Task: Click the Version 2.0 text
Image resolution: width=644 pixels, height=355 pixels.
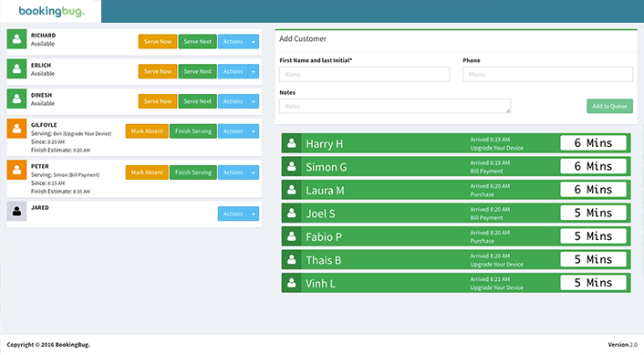Action: pos(623,345)
